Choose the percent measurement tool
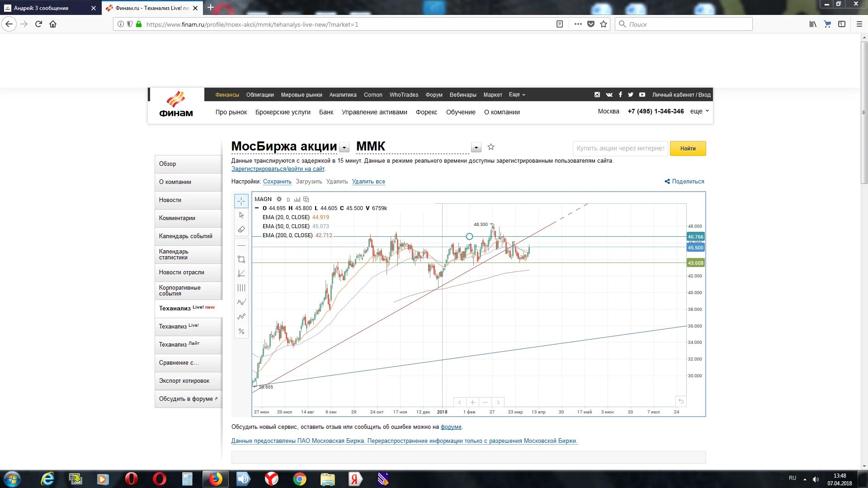The image size is (868, 488). click(x=241, y=331)
